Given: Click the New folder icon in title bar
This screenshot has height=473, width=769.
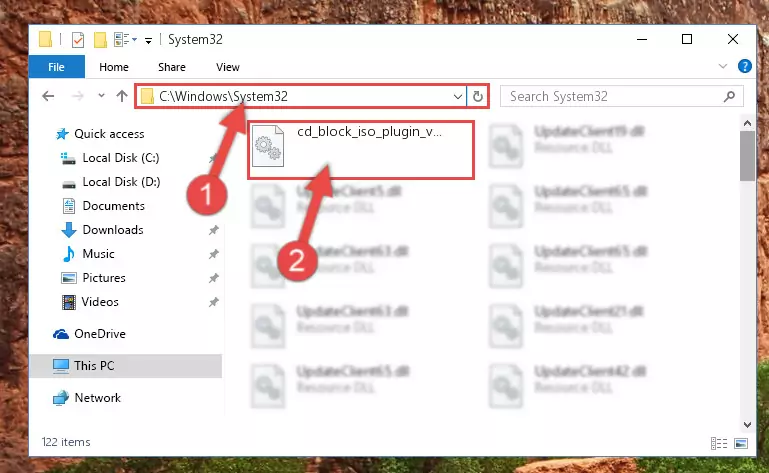Looking at the screenshot, I should (x=100, y=39).
